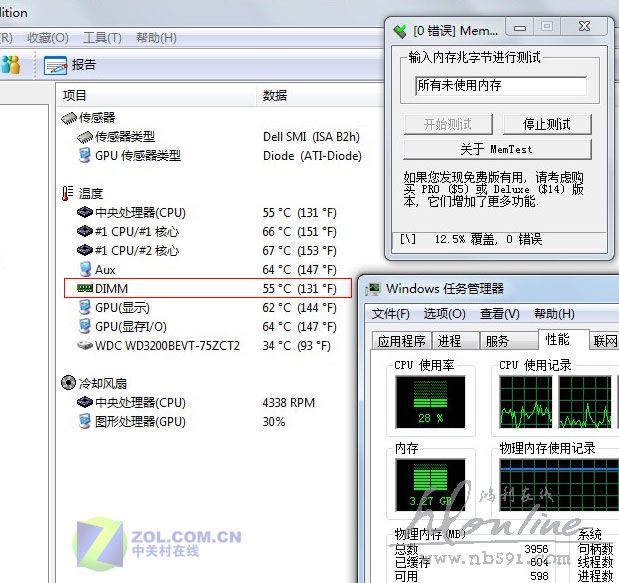619x583 pixels.
Task: Click the #1 CPU/#1 core icon
Action: click(84, 231)
